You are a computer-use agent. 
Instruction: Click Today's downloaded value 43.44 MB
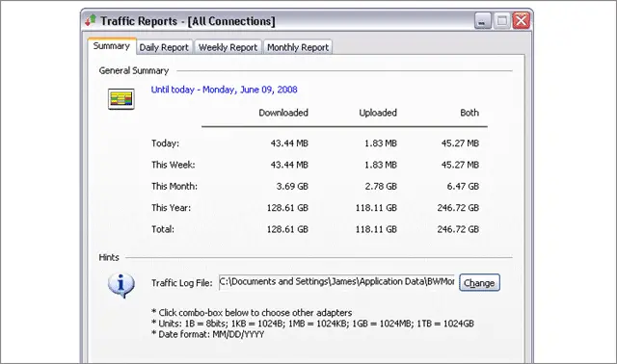pyautogui.click(x=289, y=143)
